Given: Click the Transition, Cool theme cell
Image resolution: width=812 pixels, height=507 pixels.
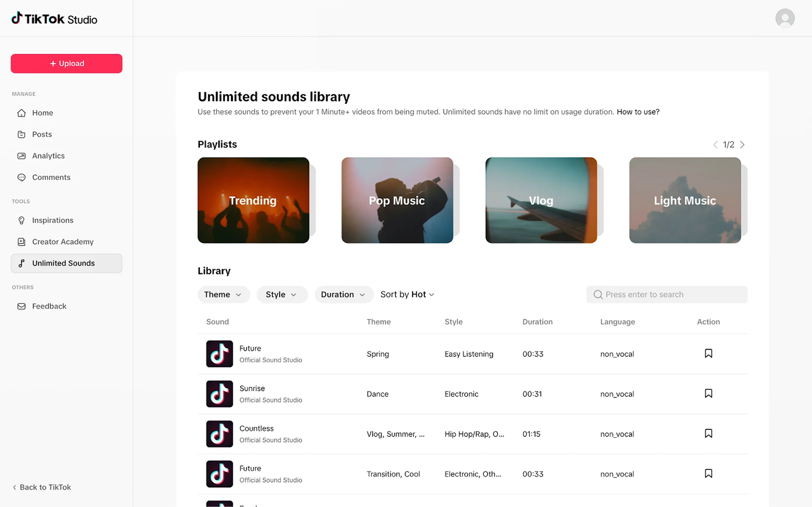Looking at the screenshot, I should pyautogui.click(x=393, y=474).
